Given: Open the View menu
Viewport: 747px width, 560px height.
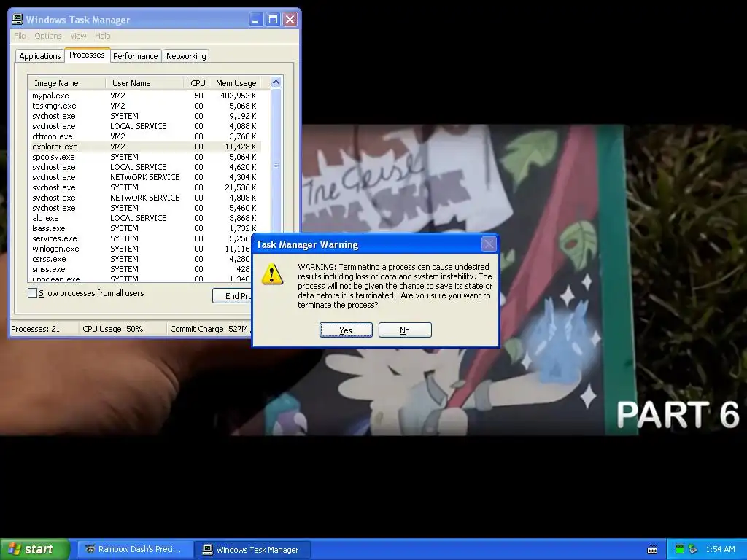Looking at the screenshot, I should click(x=78, y=36).
